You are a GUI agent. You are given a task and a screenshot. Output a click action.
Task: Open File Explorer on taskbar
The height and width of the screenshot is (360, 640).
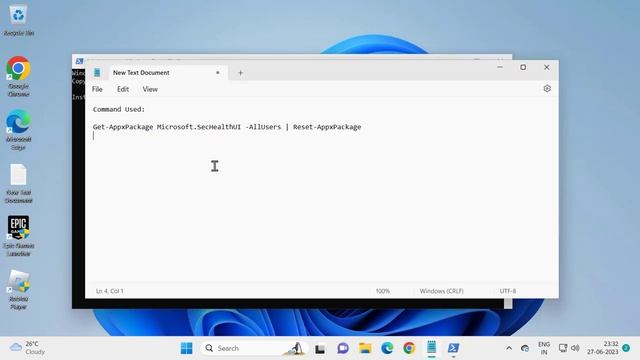[x=365, y=348]
